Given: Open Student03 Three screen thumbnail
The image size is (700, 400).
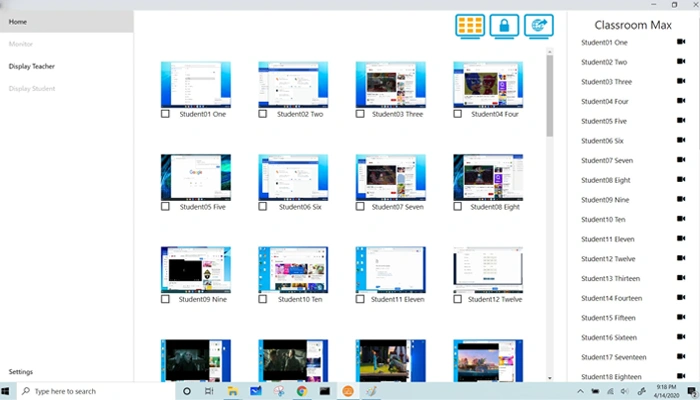Looking at the screenshot, I should tap(390, 84).
